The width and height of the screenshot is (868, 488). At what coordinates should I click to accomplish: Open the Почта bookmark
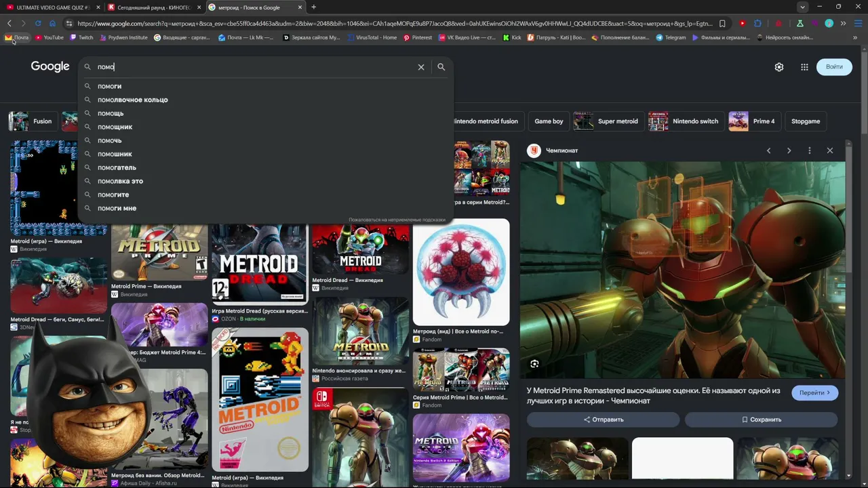click(17, 38)
